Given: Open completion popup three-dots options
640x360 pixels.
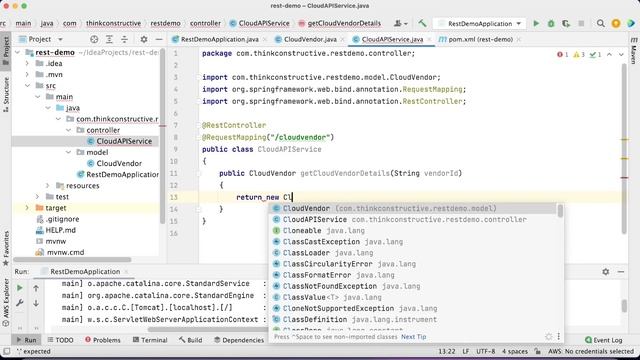Looking at the screenshot, I should pos(558,337).
